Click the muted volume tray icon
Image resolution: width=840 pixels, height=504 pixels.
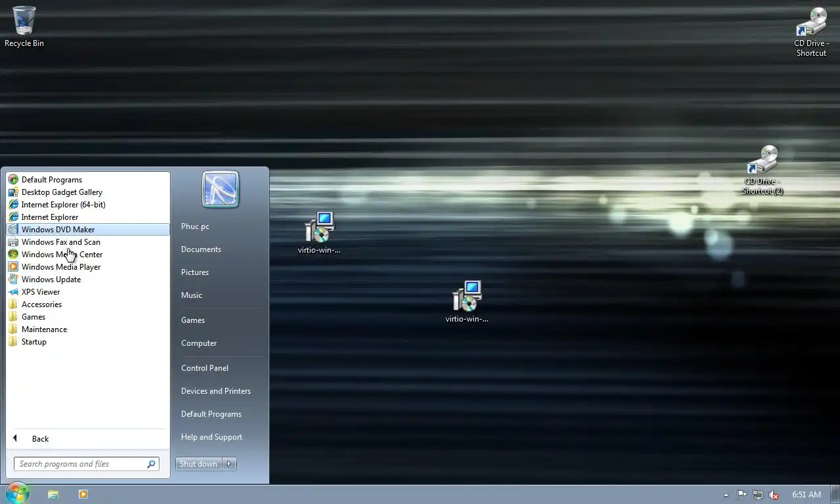(x=774, y=495)
